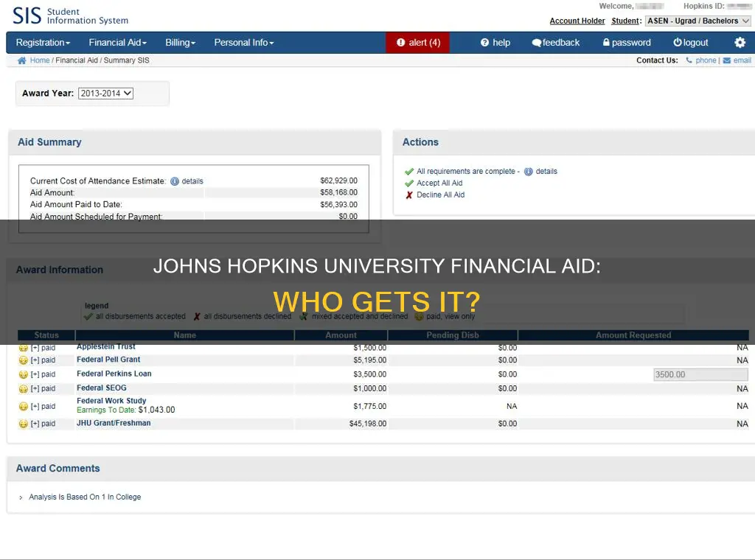Screen dimensions: 755x560
Task: Click the phone contact link
Action: pos(706,60)
